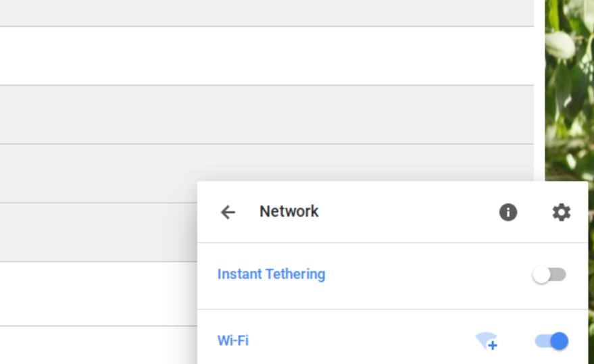The image size is (594, 364).
Task: Select the gray row fully above the Network panel
Action: coord(267,115)
